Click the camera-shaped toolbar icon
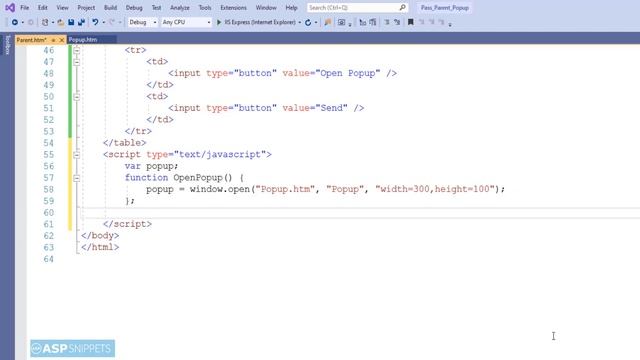 pyautogui.click(x=342, y=22)
